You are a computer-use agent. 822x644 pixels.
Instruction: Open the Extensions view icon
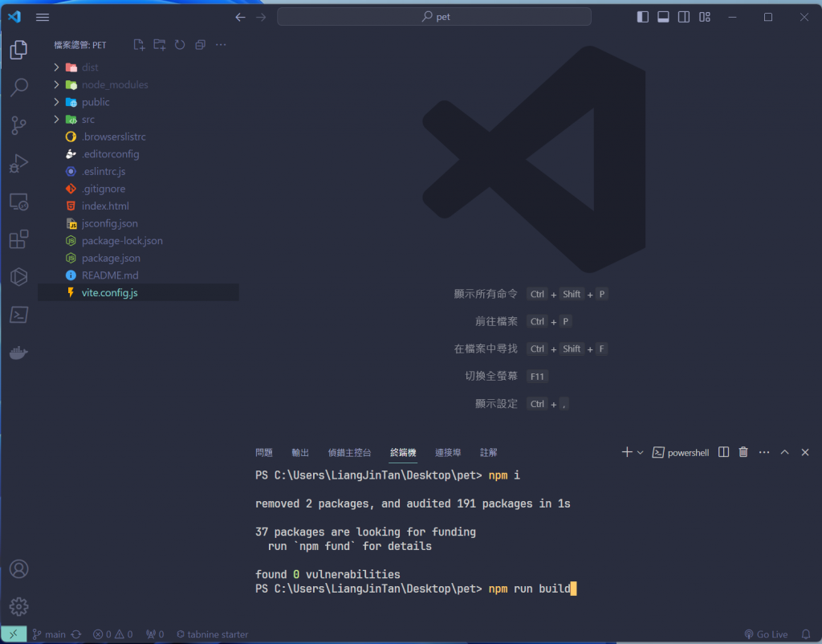point(19,239)
